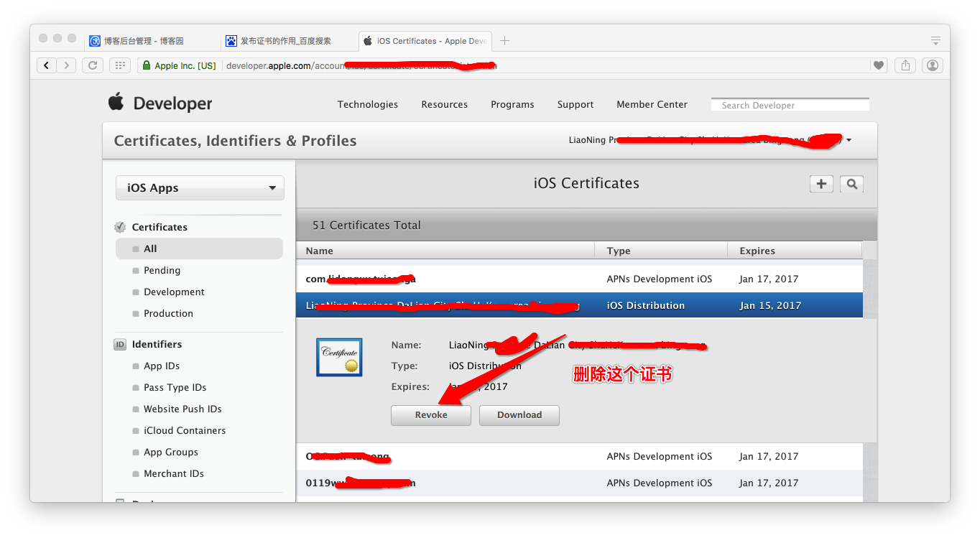Sort by the Type column header
980x538 pixels.
662,251
